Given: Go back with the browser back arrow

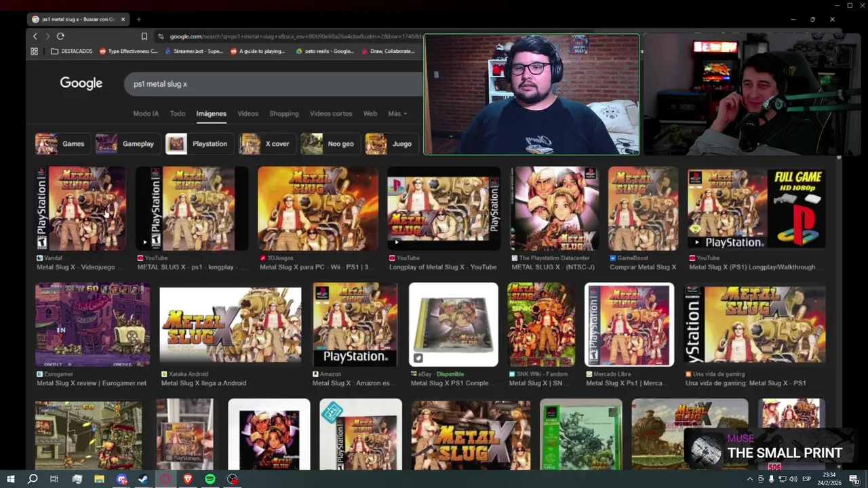Looking at the screenshot, I should pos(35,37).
